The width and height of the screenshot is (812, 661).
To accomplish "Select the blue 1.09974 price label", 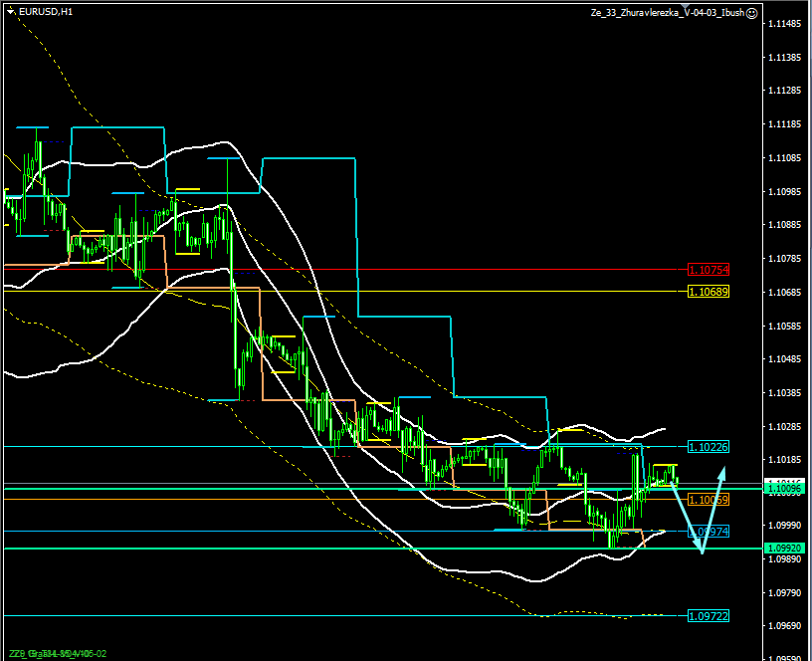I will 708,531.
